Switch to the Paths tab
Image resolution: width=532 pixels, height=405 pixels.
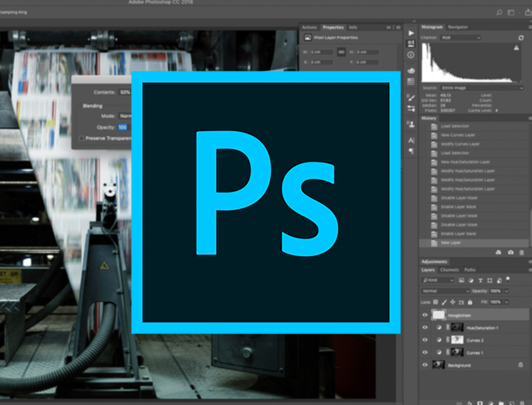coord(470,270)
